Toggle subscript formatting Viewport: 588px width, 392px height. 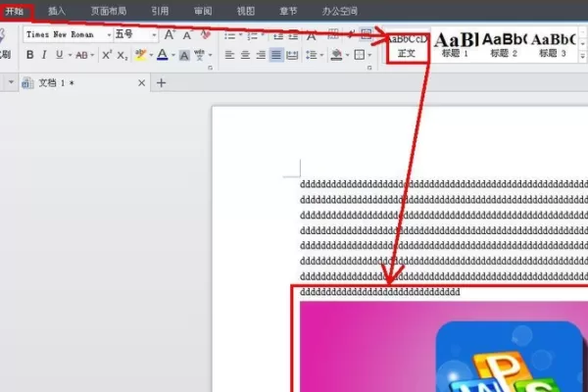click(122, 56)
